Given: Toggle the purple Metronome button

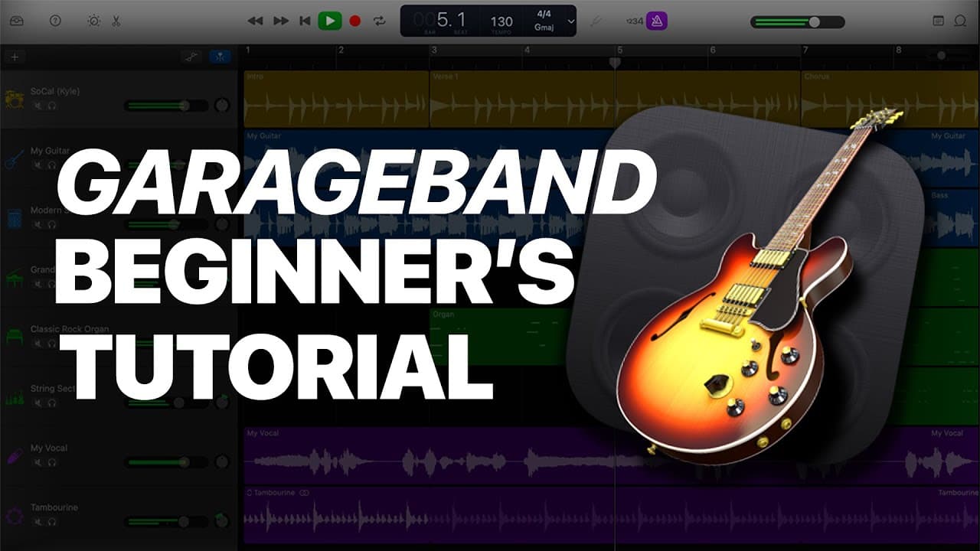Looking at the screenshot, I should (657, 21).
